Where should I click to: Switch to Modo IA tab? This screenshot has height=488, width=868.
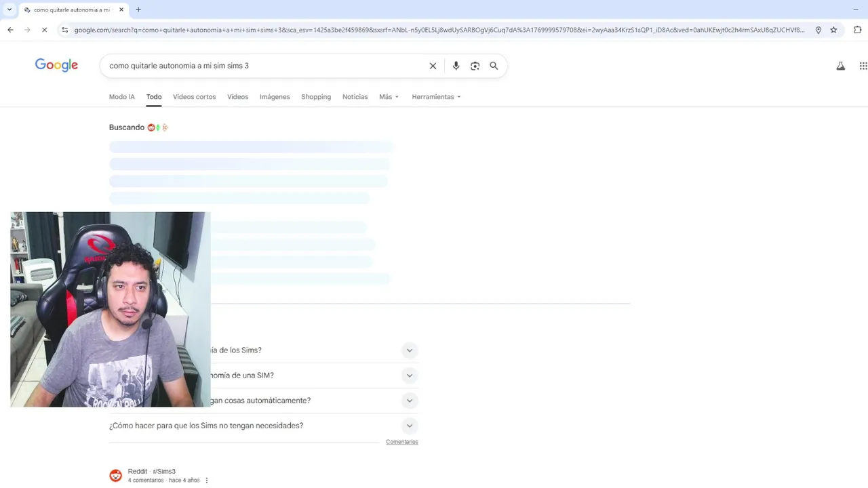122,97
